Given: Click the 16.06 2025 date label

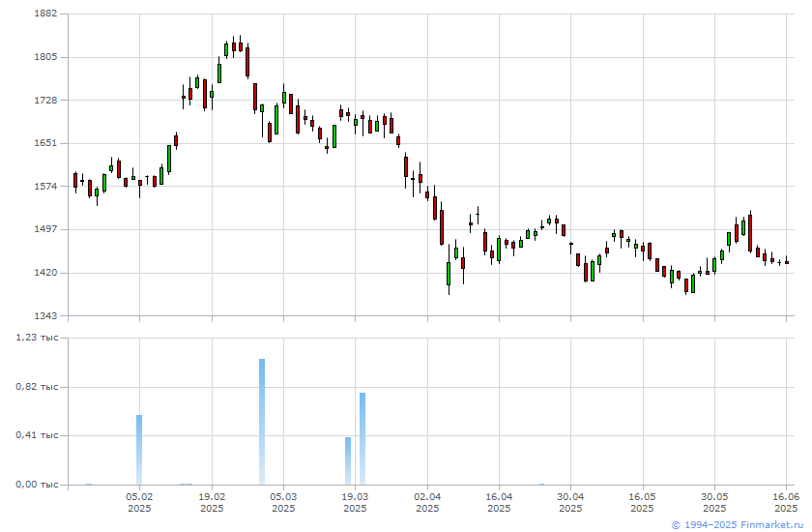Looking at the screenshot, I should tap(786, 502).
